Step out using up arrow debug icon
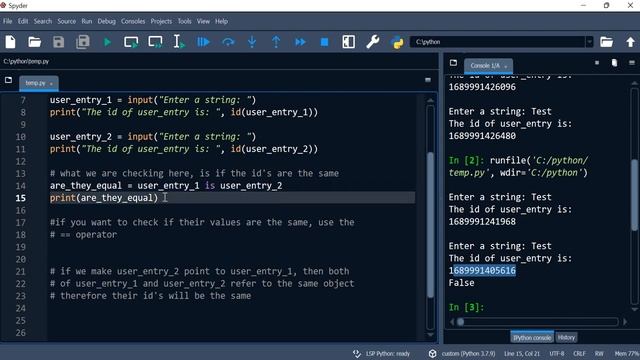The image size is (640, 360). pyautogui.click(x=276, y=42)
